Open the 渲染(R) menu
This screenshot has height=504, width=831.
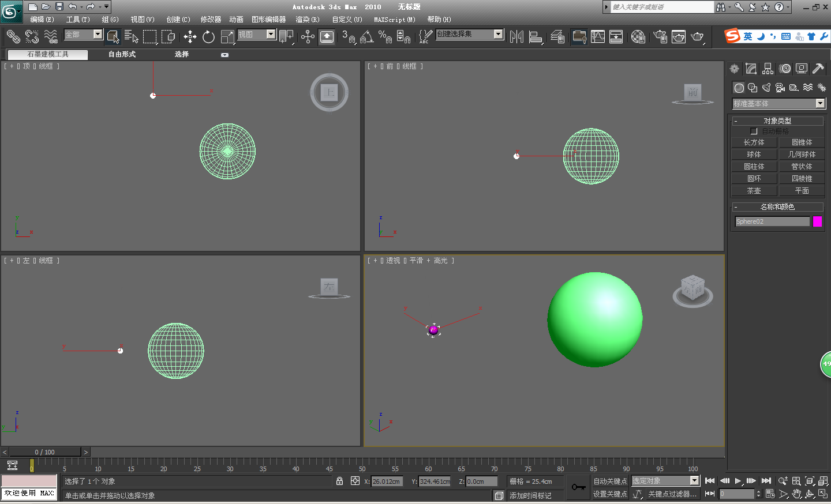[x=307, y=20]
